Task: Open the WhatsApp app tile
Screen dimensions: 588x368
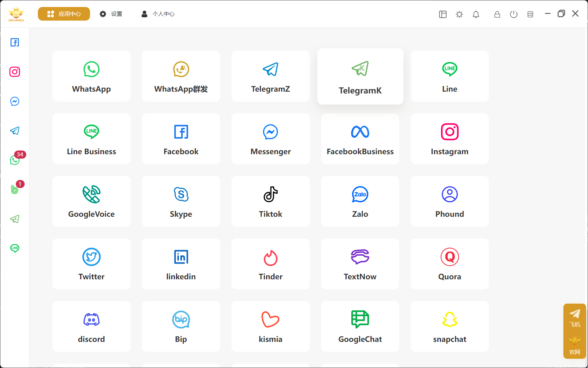Action: 91,76
